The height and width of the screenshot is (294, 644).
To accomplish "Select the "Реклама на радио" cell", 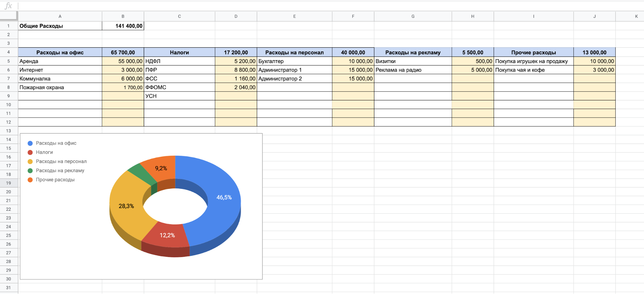I will pyautogui.click(x=413, y=70).
